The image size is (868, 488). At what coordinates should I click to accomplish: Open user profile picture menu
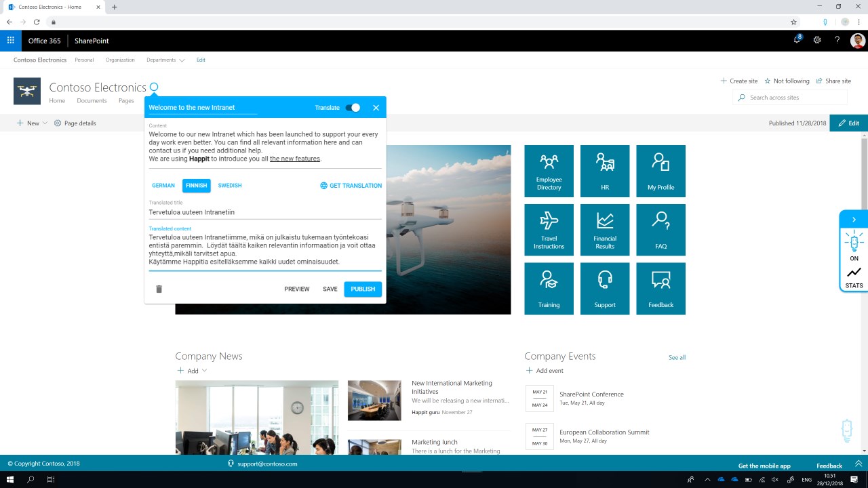pos(858,41)
